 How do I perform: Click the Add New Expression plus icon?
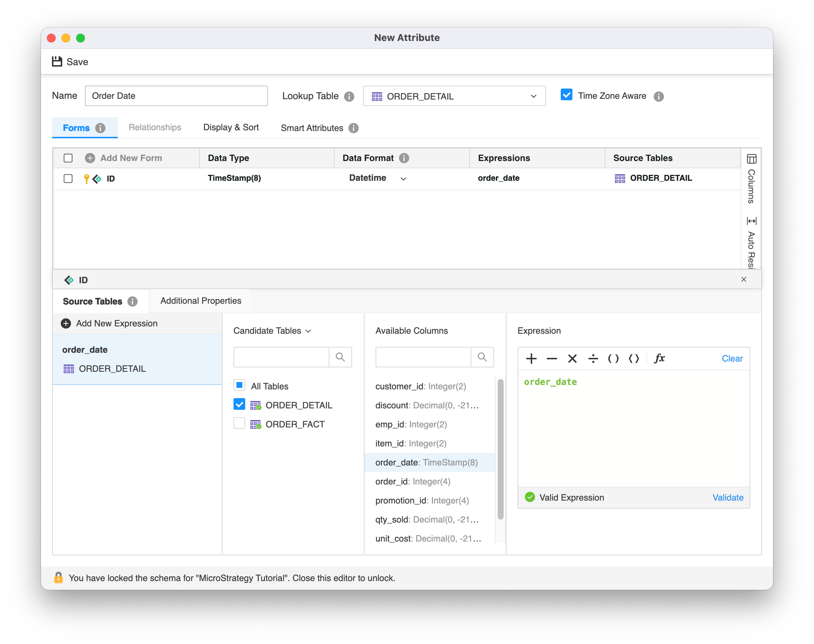[66, 323]
